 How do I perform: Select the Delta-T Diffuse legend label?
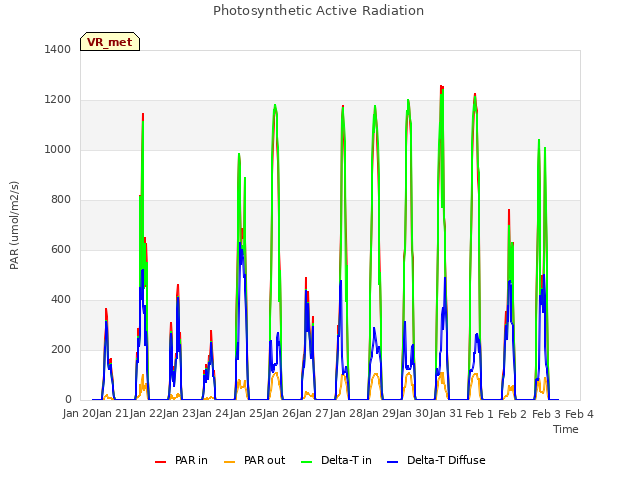446,460
